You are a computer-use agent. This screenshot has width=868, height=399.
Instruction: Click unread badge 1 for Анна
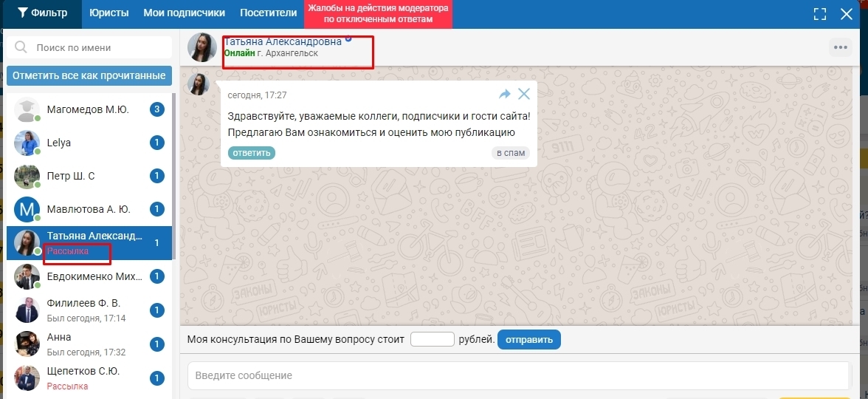pyautogui.click(x=157, y=344)
